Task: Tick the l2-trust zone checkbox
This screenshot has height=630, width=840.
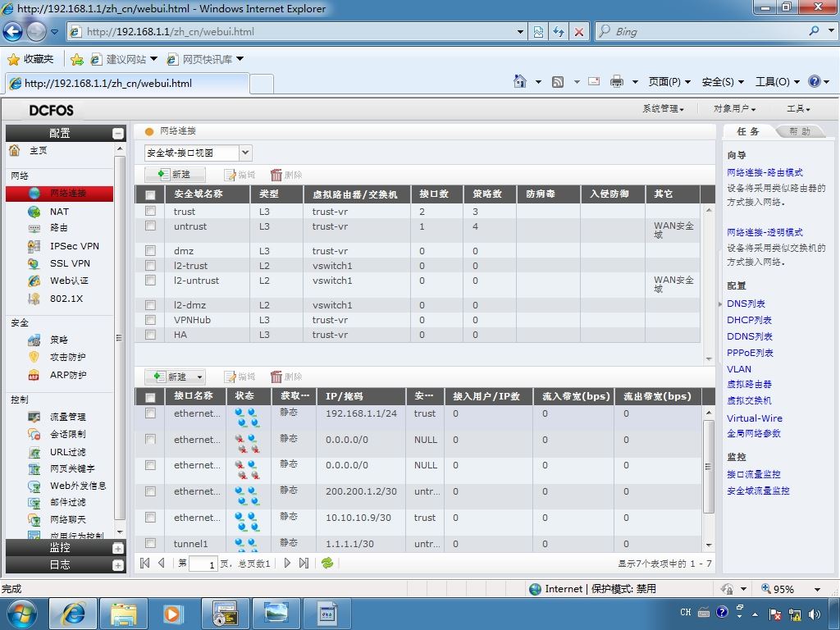Action: (x=151, y=265)
